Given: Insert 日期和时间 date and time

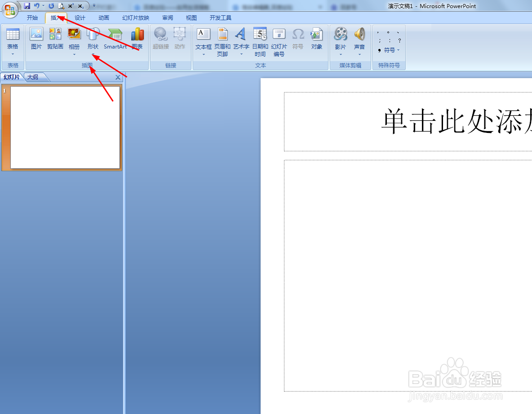Looking at the screenshot, I should (x=260, y=42).
